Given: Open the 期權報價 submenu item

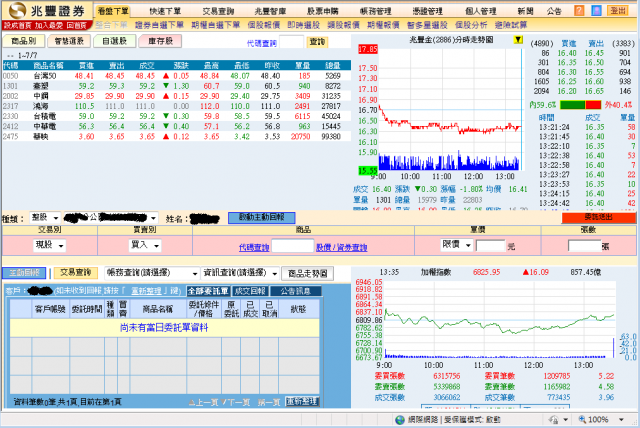Looking at the screenshot, I should [383, 25].
